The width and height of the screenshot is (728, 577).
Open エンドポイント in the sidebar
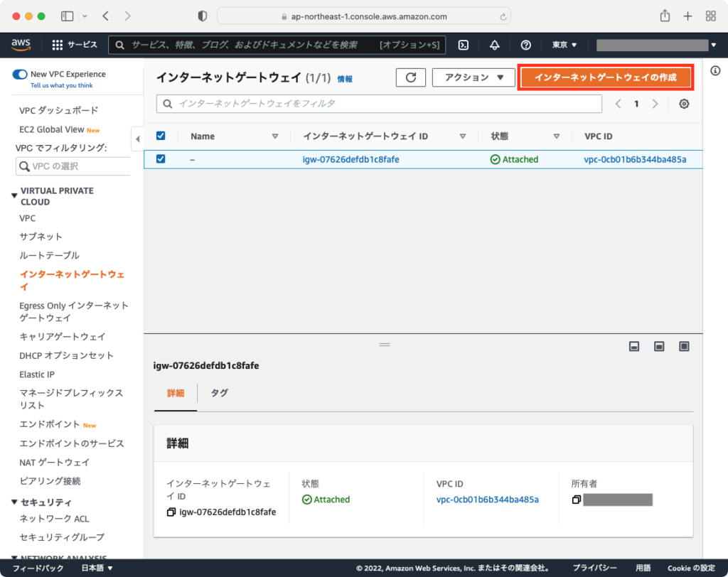click(x=50, y=424)
